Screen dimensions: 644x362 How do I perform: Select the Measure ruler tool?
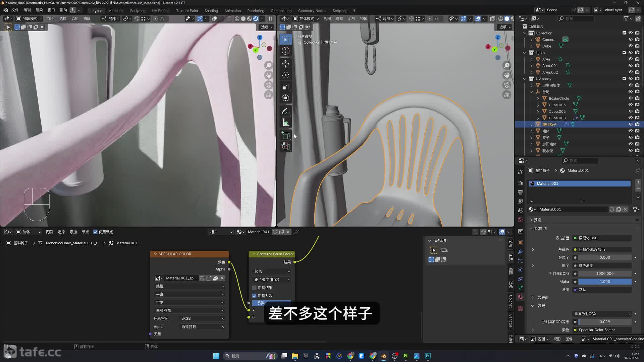click(285, 123)
